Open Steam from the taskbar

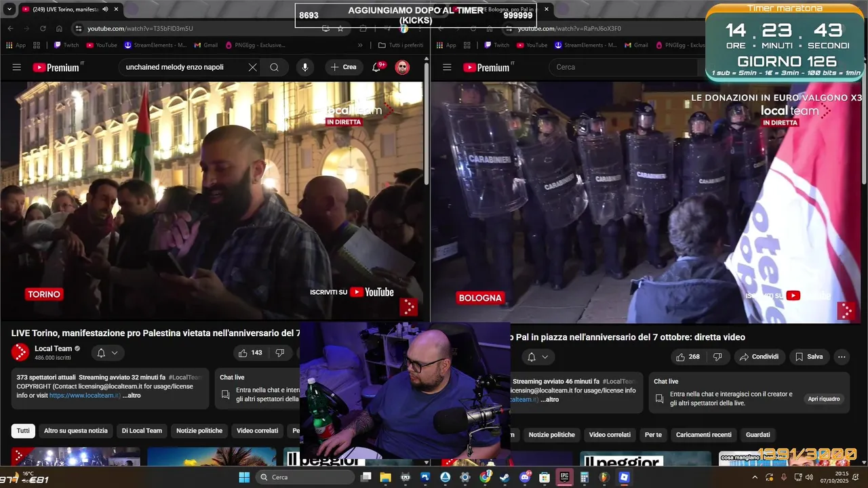click(505, 477)
